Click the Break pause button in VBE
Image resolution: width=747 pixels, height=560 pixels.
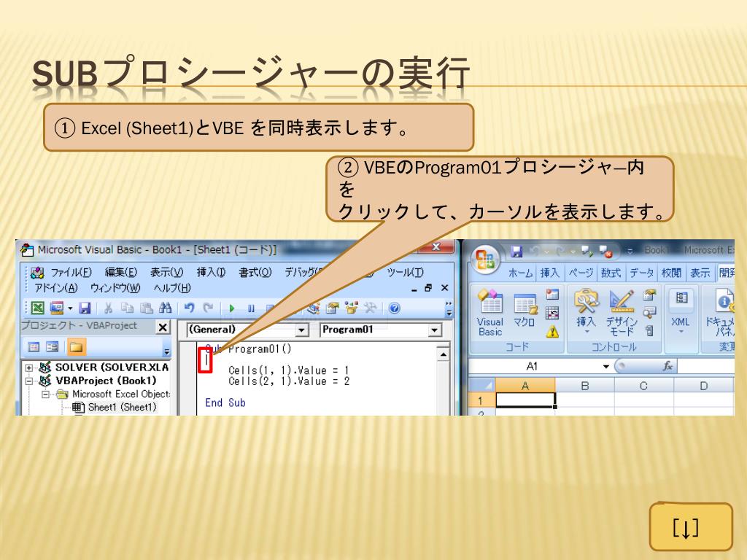click(251, 308)
